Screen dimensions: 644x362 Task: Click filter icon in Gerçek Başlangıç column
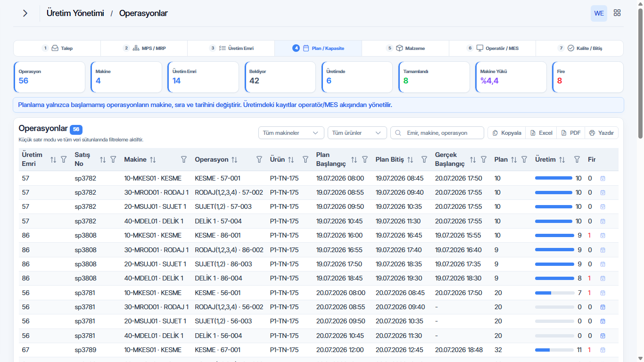pos(484,160)
